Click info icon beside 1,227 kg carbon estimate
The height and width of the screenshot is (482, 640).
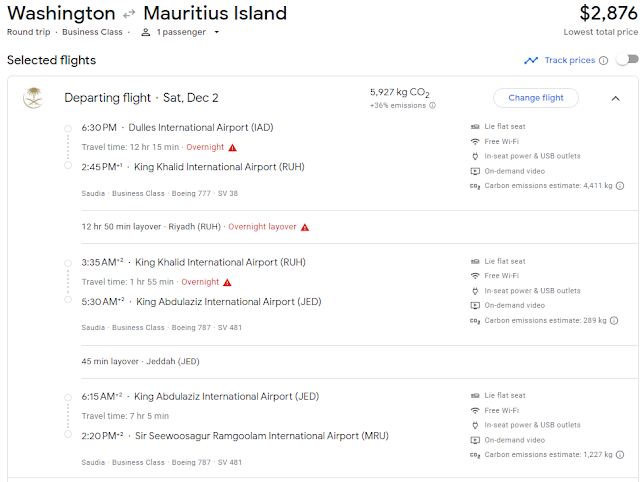620,455
